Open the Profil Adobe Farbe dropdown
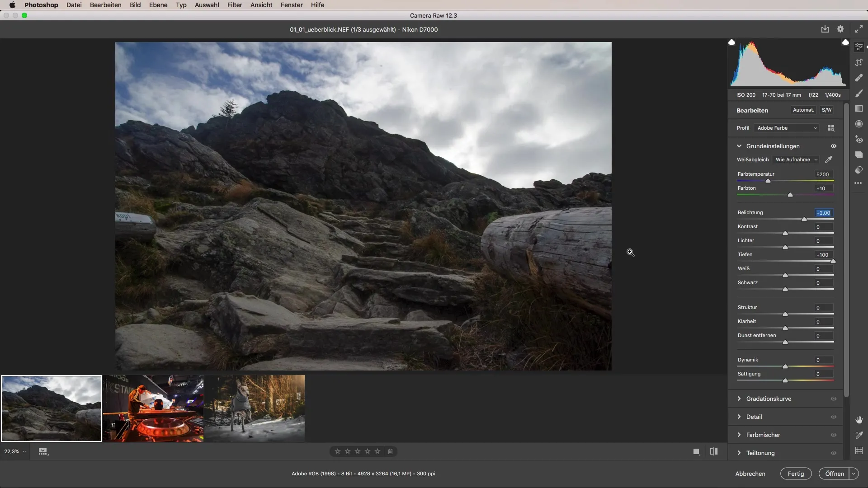Image resolution: width=868 pixels, height=488 pixels. click(787, 128)
